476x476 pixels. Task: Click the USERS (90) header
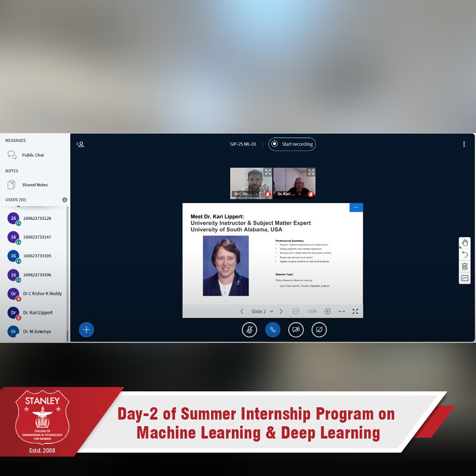16,200
